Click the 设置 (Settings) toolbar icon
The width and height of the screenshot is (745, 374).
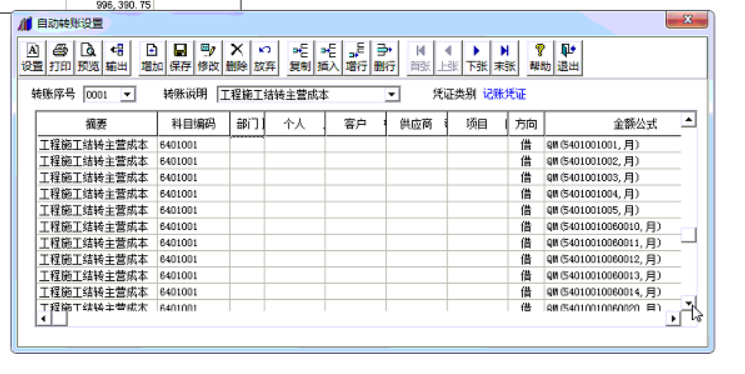point(32,58)
